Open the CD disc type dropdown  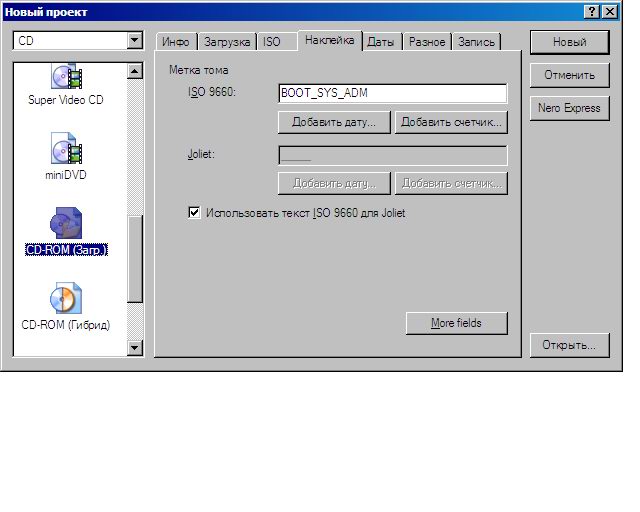point(135,41)
